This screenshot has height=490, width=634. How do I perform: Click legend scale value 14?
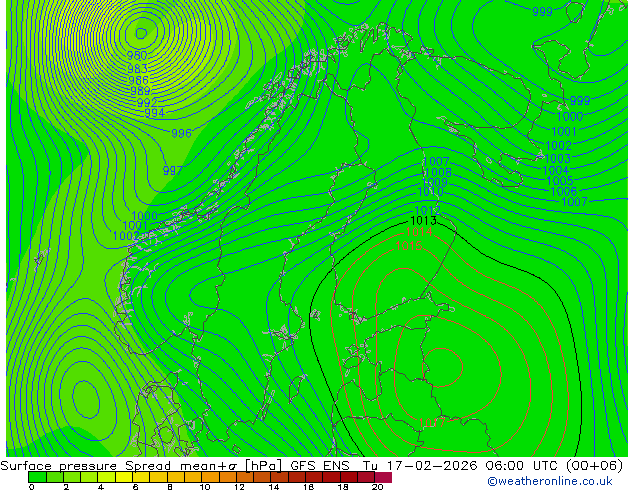tap(274, 487)
